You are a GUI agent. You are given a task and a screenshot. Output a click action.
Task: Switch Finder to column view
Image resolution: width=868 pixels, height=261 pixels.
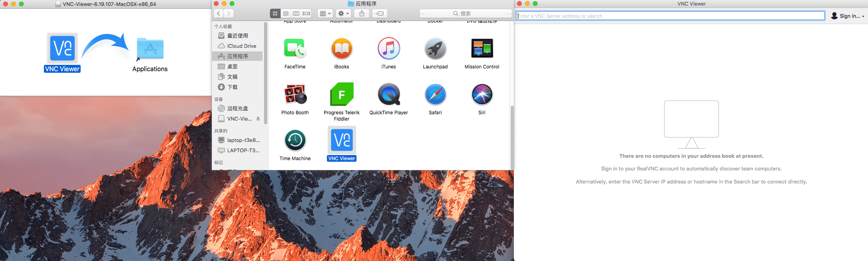point(296,13)
